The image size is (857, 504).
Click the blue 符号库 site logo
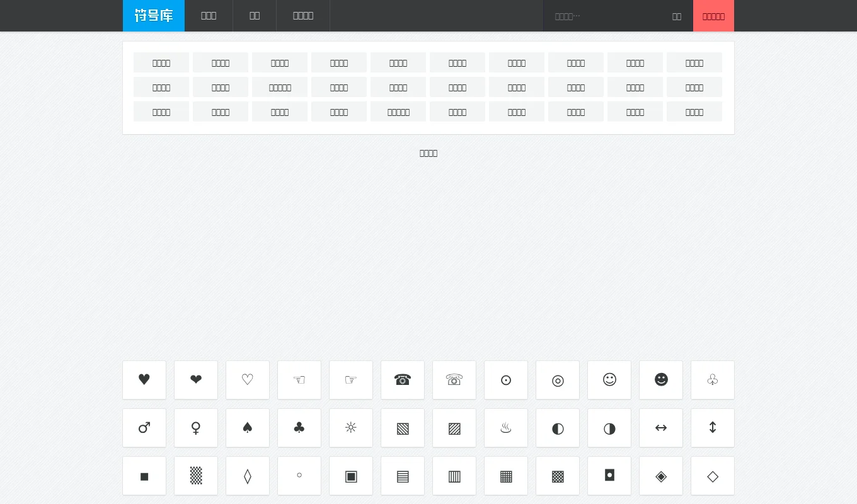tap(154, 16)
